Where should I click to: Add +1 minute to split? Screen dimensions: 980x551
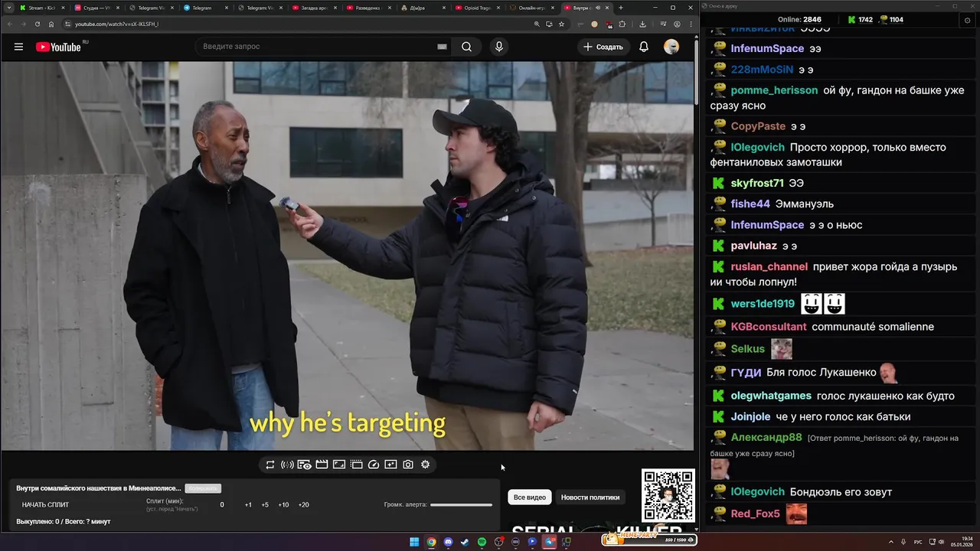pos(248,505)
